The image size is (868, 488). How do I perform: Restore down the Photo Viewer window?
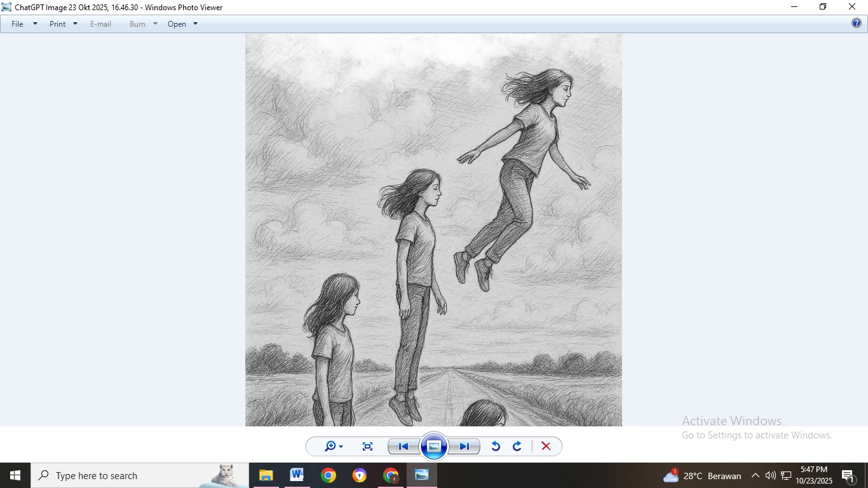click(x=824, y=7)
